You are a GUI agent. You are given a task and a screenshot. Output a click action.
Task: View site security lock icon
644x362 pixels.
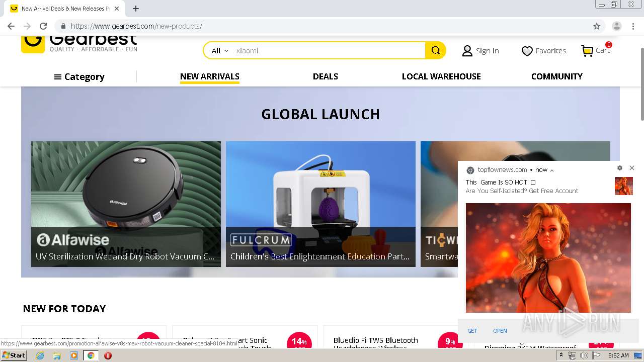tap(63, 26)
